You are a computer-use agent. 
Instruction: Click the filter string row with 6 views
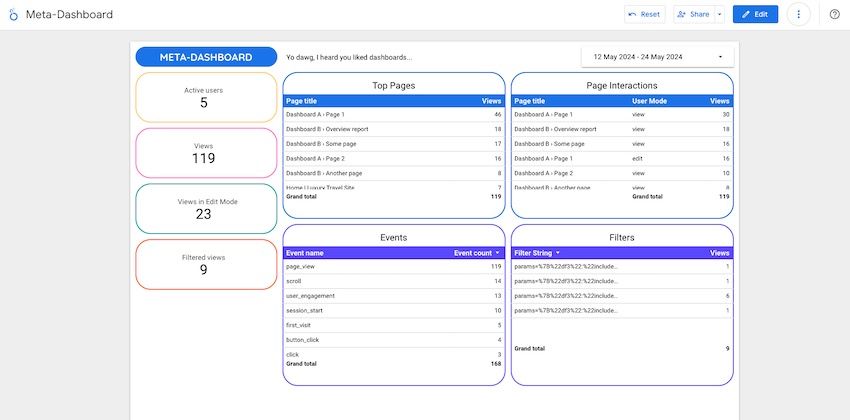point(622,296)
